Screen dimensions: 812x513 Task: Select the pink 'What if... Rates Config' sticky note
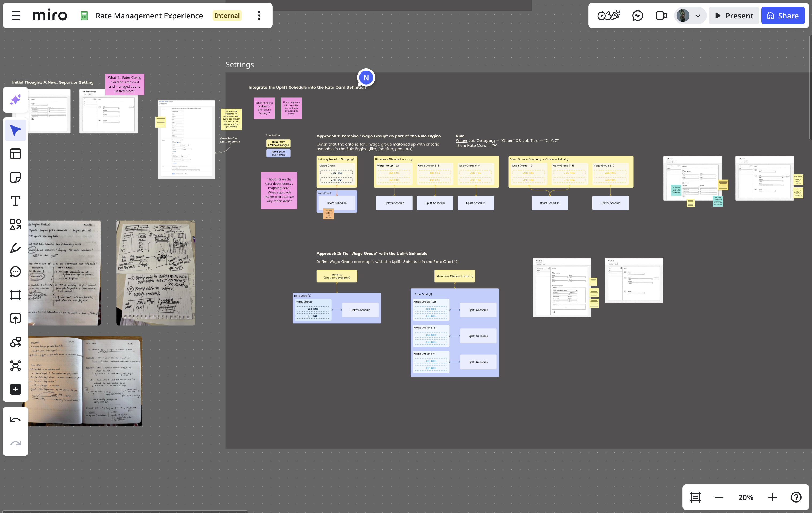124,84
